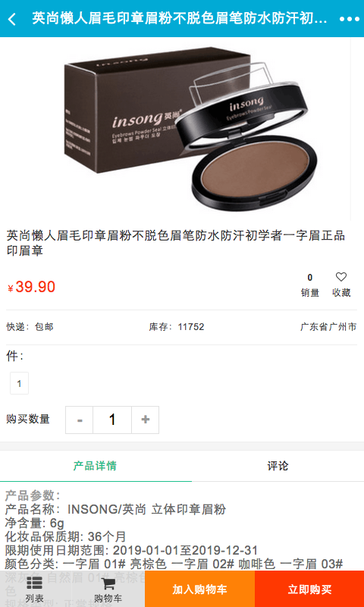Open the list icon in bottom bar

point(35,589)
